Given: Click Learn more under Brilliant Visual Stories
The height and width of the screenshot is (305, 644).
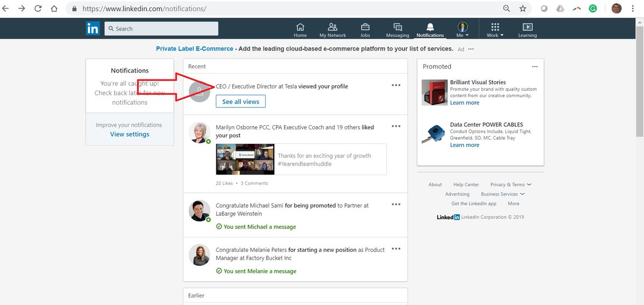Looking at the screenshot, I should point(465,103).
